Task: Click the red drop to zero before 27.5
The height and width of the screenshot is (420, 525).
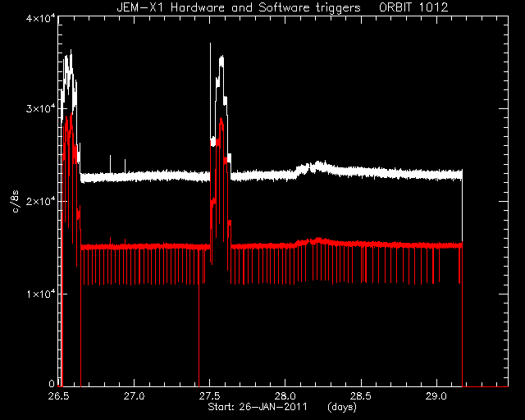Action: 199,335
